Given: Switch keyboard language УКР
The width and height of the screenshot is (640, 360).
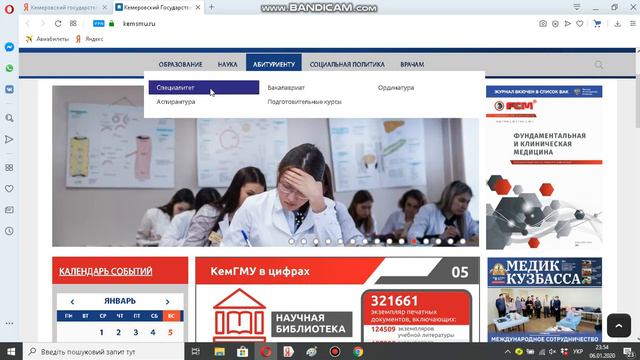Looking at the screenshot, I should click(578, 351).
